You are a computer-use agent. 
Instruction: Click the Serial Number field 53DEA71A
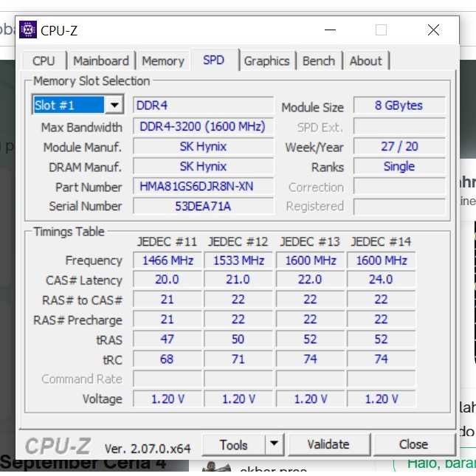pyautogui.click(x=203, y=207)
